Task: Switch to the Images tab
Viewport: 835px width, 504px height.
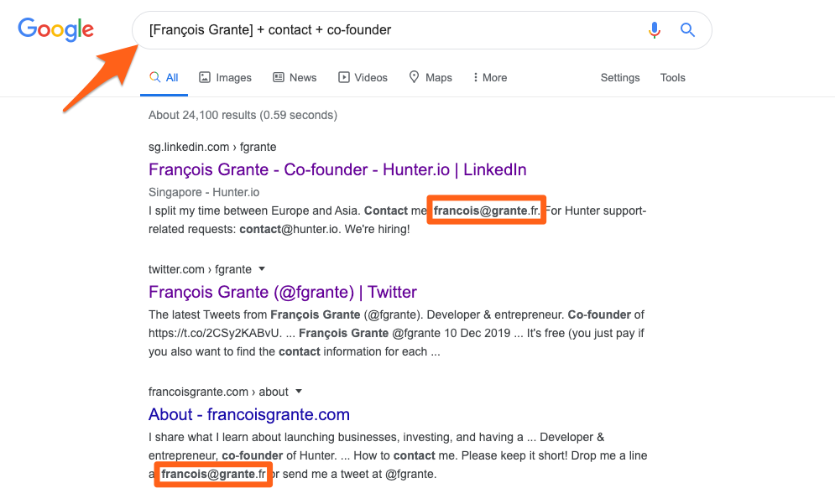Action: point(225,78)
